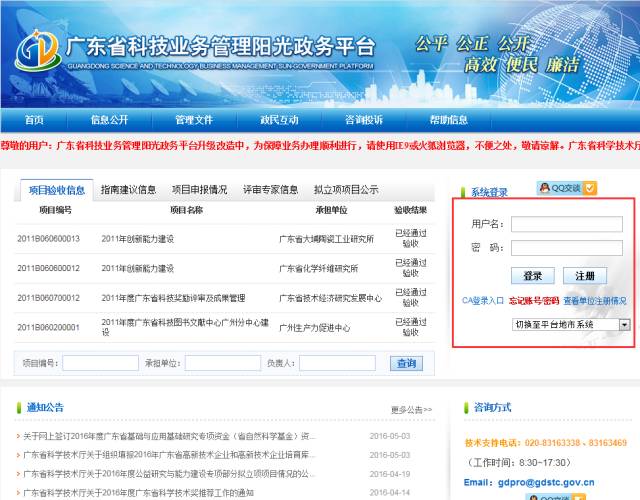
Task: Go to 管理文件 in navigation bar
Action: pyautogui.click(x=194, y=120)
